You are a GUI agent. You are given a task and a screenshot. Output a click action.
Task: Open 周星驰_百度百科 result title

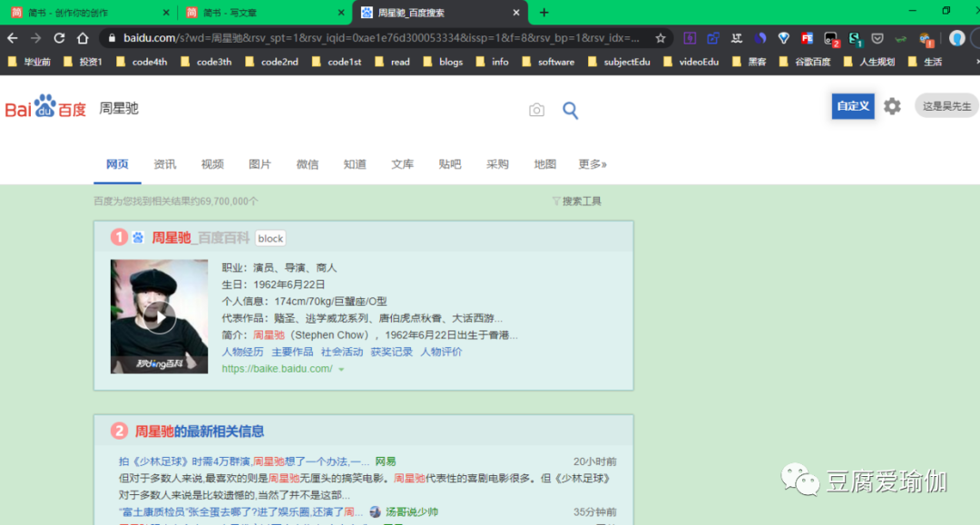click(x=200, y=238)
